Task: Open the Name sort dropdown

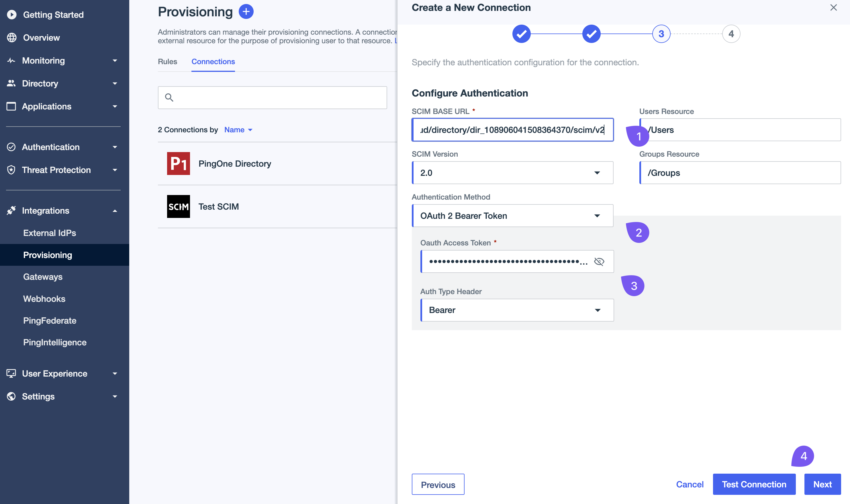Action: 238,130
